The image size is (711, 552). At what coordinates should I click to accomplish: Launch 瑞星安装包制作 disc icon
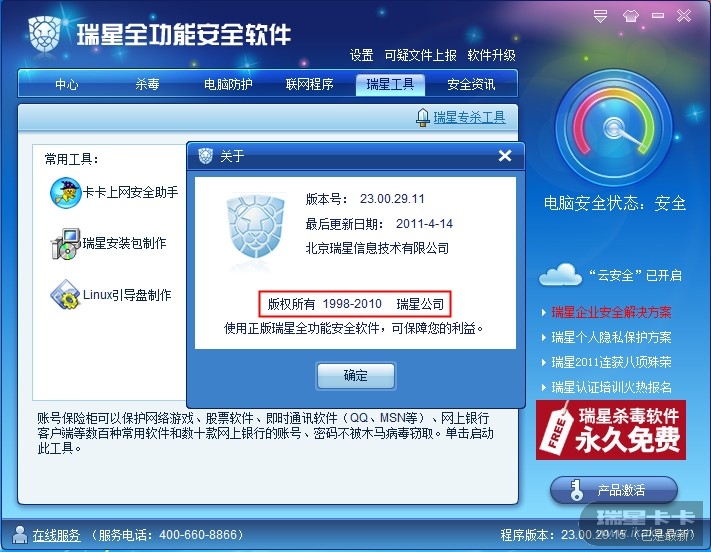coord(66,244)
